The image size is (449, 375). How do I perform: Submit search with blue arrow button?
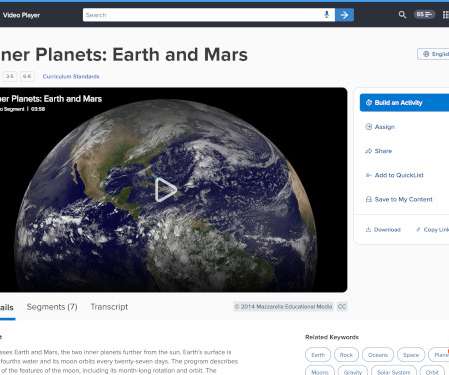[x=344, y=15]
